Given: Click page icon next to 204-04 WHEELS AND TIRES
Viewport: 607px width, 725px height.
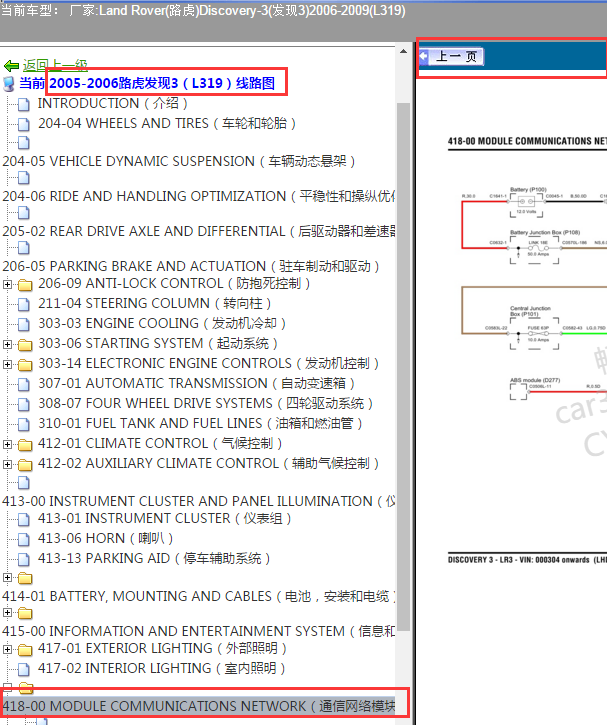Looking at the screenshot, I should click(x=24, y=124).
